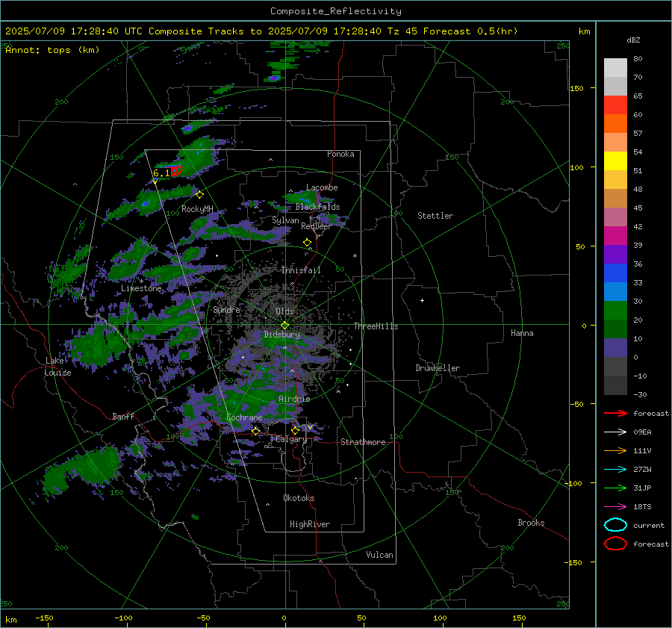
Task: Click the RockyMH map label
Action: tap(197, 209)
